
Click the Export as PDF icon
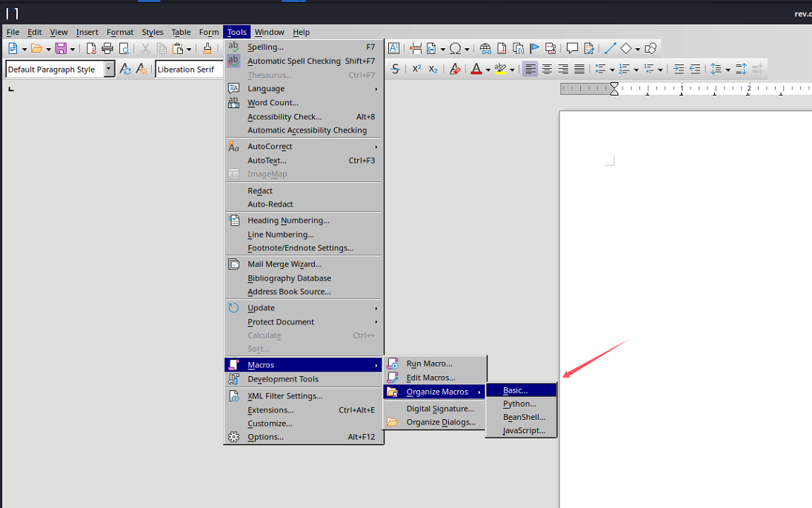91,49
